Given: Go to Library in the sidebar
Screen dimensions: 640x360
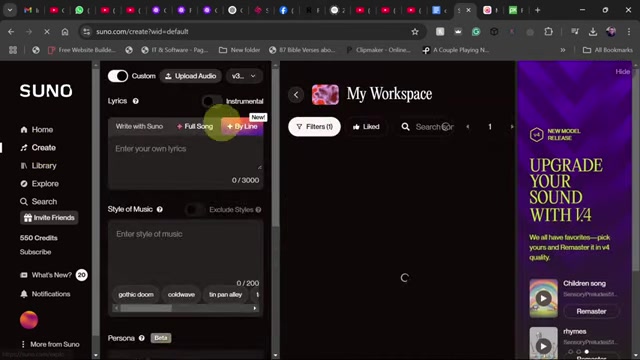Looking at the screenshot, I should click(x=38, y=166).
